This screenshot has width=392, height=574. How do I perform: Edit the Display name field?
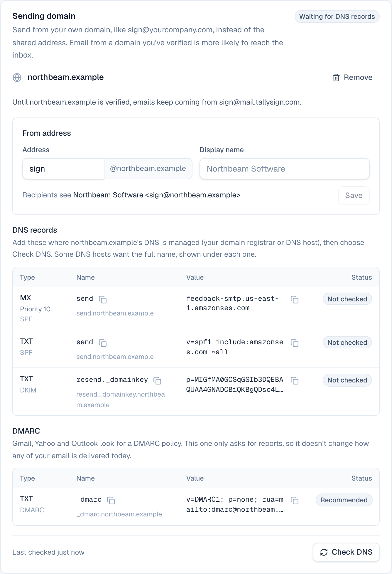pos(285,169)
